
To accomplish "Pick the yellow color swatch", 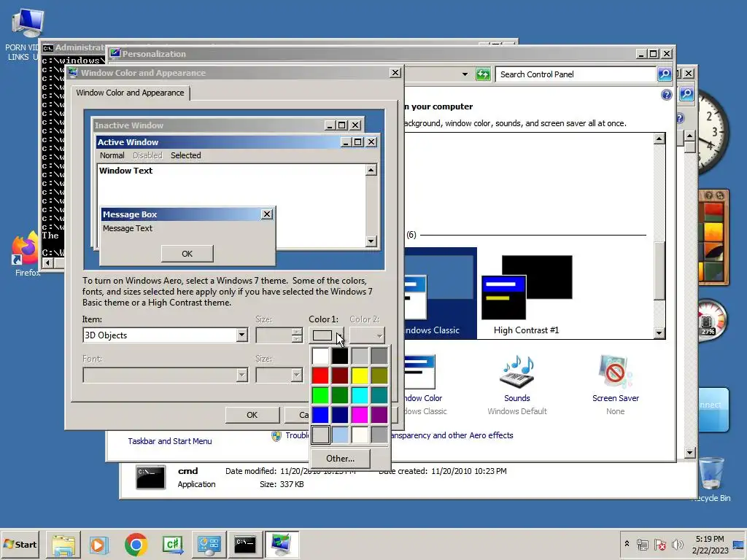I will tap(360, 376).
